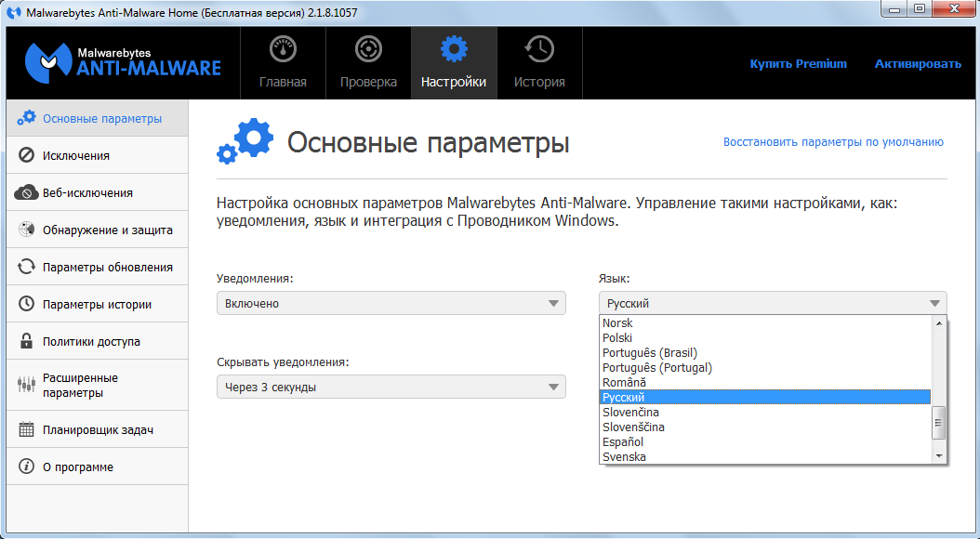Choose highlighted Русский in language list
Image resolution: width=980 pixels, height=539 pixels.
pyautogui.click(x=764, y=397)
